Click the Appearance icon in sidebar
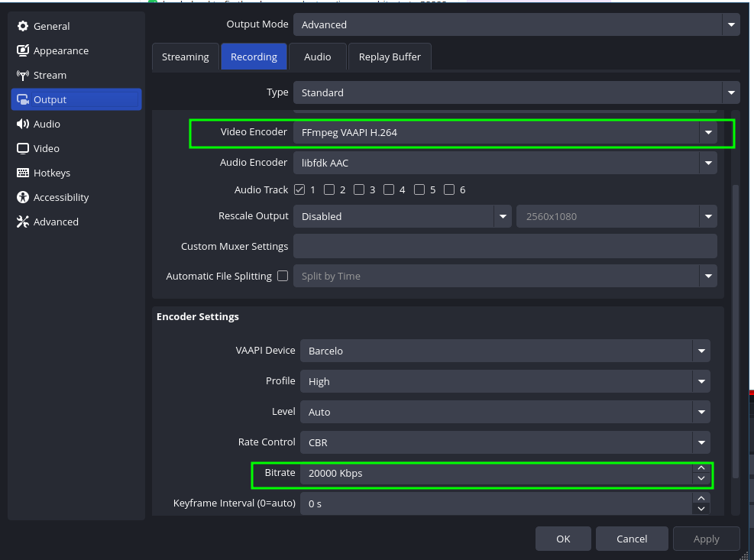Image resolution: width=754 pixels, height=560 pixels. pos(23,50)
